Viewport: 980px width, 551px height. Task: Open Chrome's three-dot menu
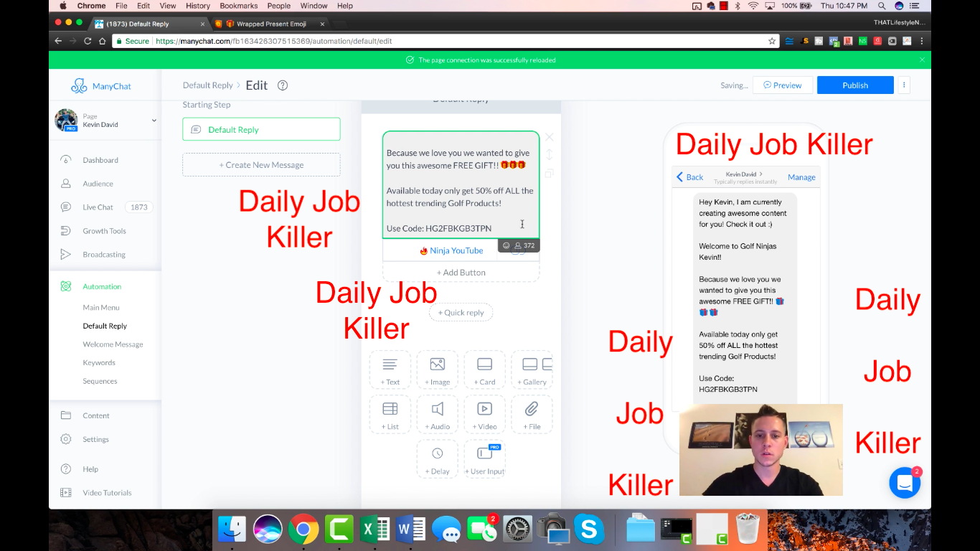(922, 41)
